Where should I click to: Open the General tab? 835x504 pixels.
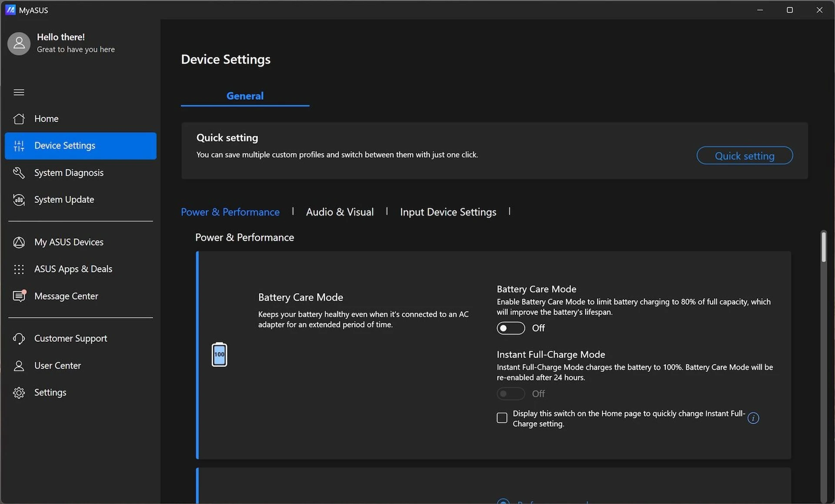point(245,96)
